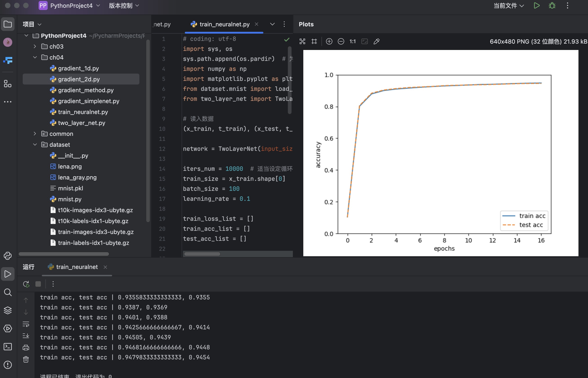Image resolution: width=588 pixels, height=378 pixels.
Task: Switch to the net.py editor tab
Action: (162, 24)
